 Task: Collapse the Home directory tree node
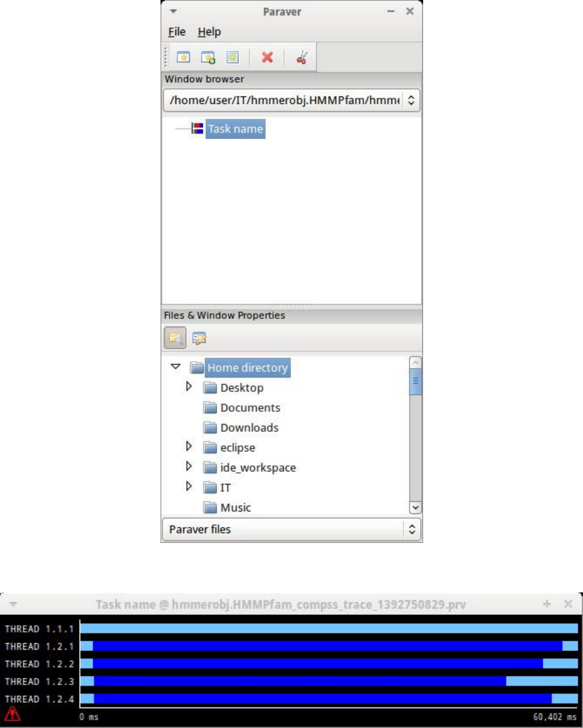tap(175, 367)
